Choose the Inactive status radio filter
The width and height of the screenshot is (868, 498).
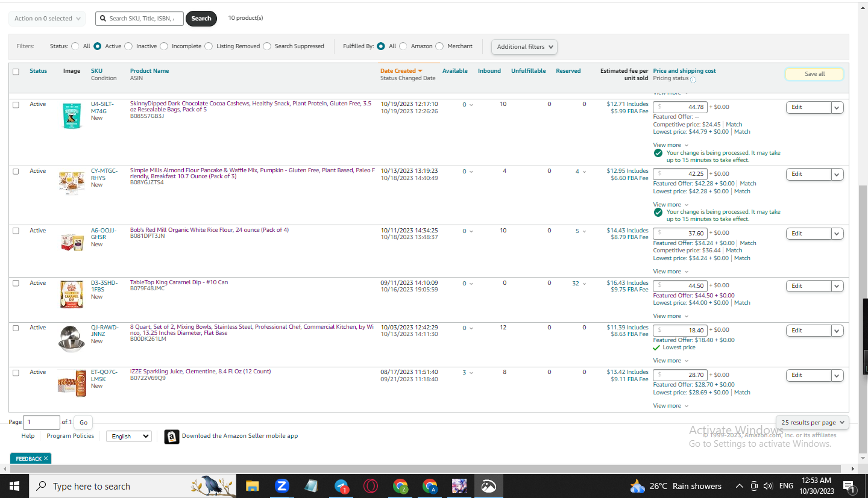[128, 46]
